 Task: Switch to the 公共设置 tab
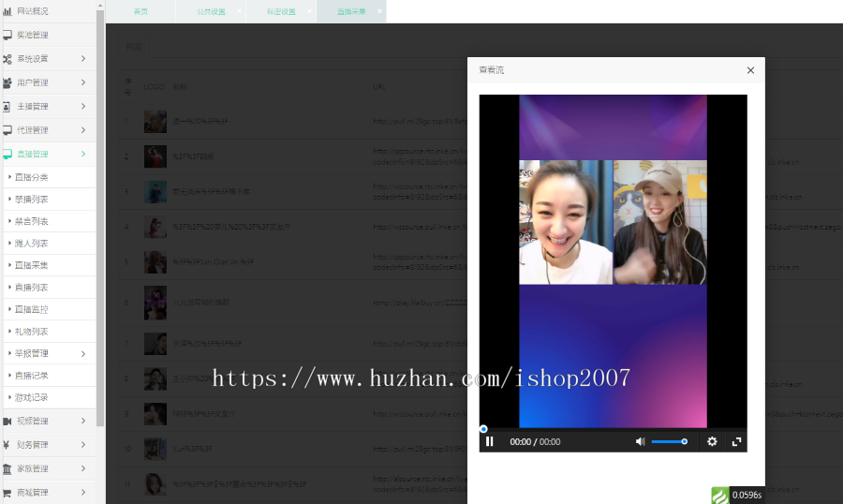[x=211, y=11]
